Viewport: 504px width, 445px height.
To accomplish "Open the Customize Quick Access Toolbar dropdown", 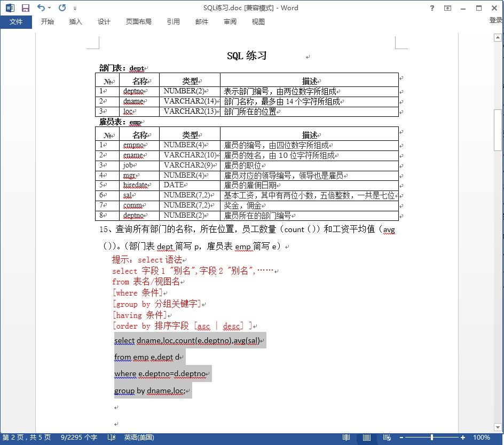I will coord(75,8).
